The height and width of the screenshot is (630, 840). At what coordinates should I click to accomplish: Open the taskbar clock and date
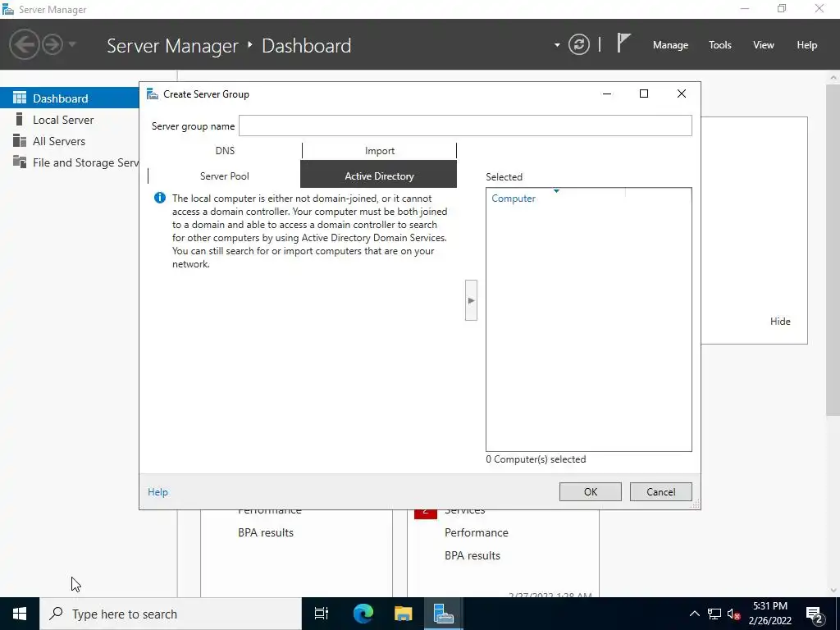[769, 614]
